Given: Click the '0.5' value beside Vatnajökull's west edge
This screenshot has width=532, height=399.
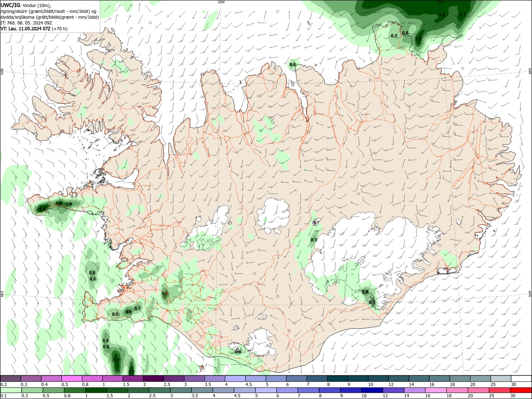Looking at the screenshot, I should (x=314, y=240).
